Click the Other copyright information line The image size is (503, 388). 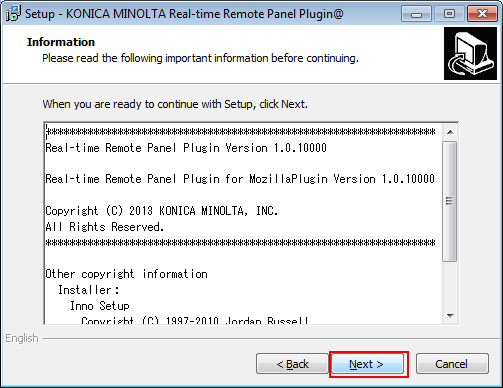click(x=126, y=274)
